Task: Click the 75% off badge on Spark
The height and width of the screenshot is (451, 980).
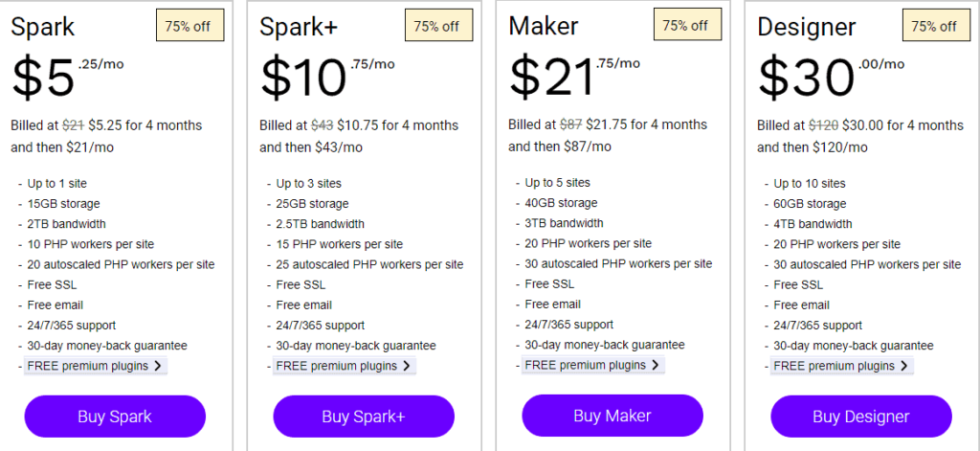Action: tap(189, 26)
